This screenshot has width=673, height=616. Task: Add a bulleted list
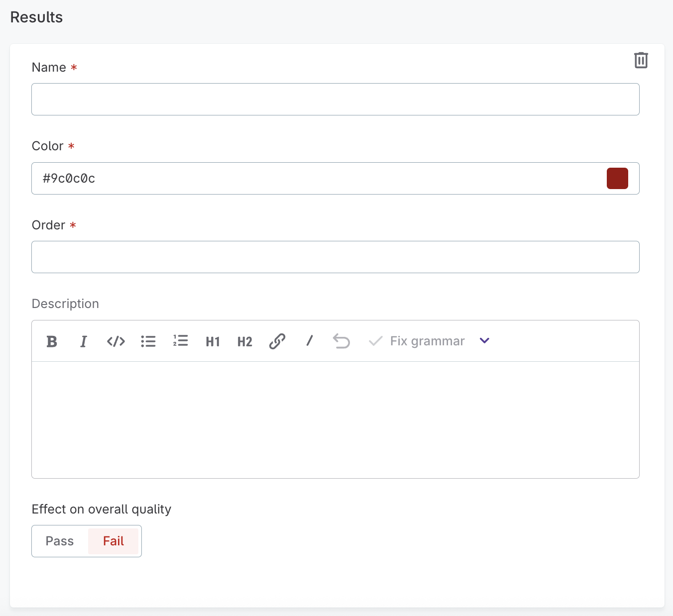(148, 341)
